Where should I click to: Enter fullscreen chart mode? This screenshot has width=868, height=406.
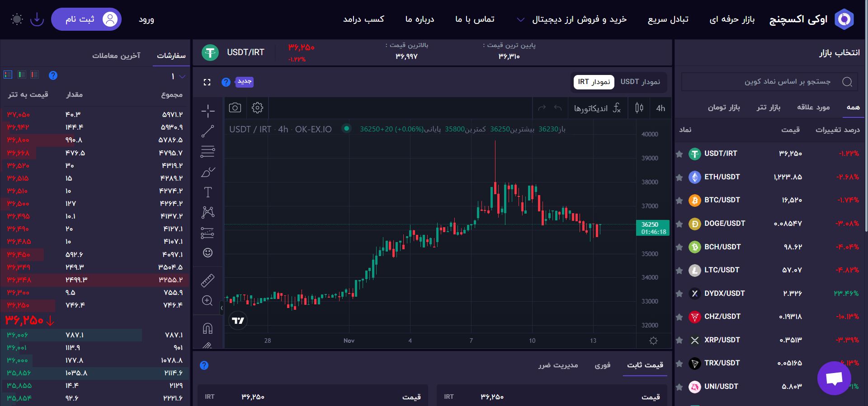click(x=207, y=82)
